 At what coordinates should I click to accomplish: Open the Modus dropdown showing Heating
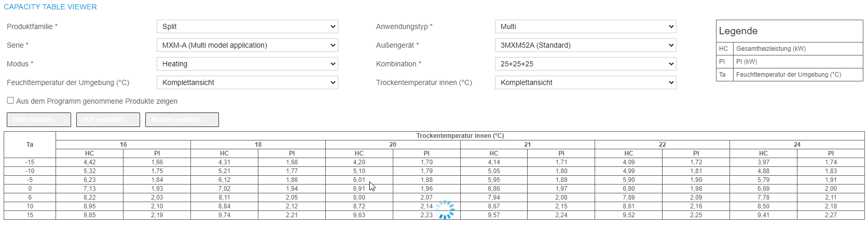247,64
